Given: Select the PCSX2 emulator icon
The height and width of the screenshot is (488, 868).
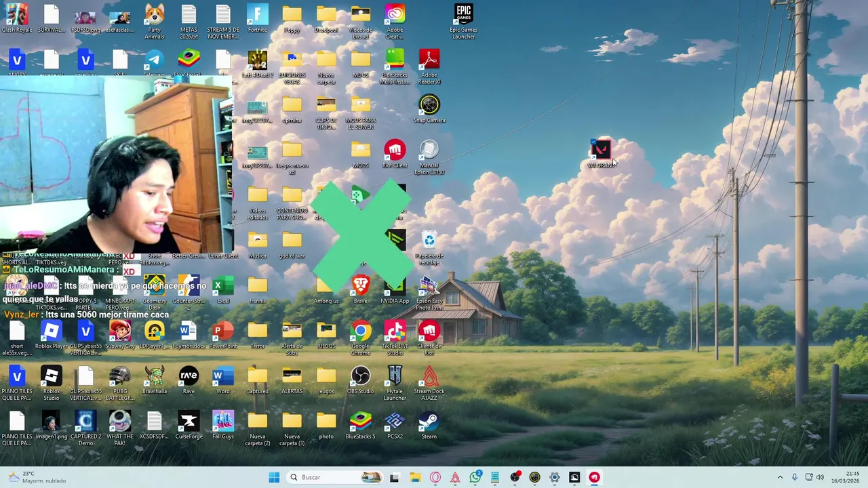Looking at the screenshot, I should [x=395, y=425].
